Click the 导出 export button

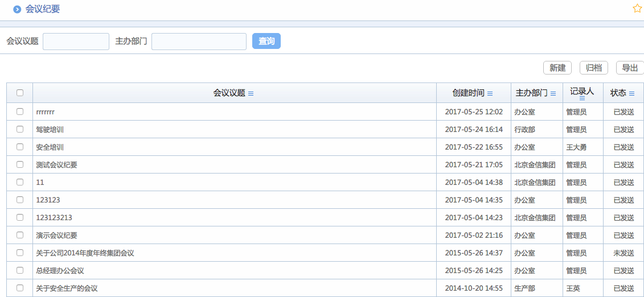[x=630, y=68]
